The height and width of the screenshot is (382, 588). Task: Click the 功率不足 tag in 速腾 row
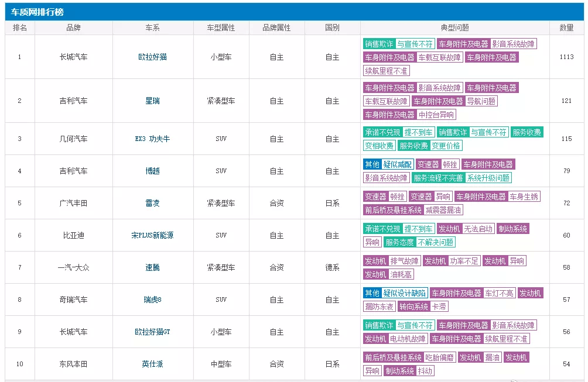[464, 261]
